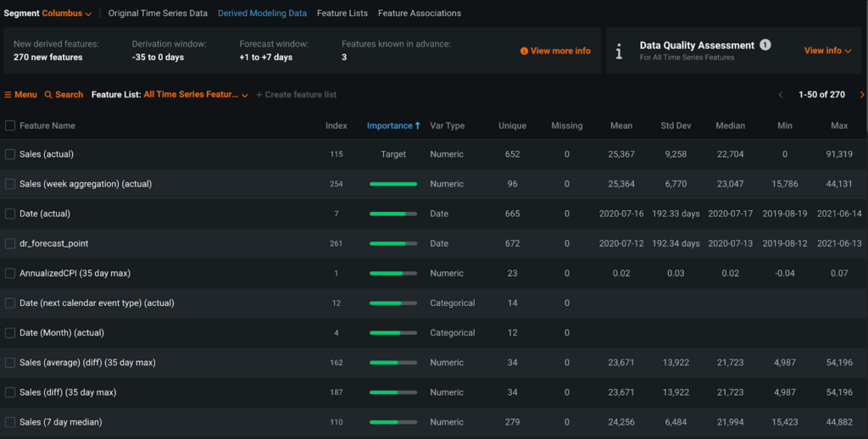Click the Importance sort arrow icon
The height and width of the screenshot is (439, 868).
[418, 125]
